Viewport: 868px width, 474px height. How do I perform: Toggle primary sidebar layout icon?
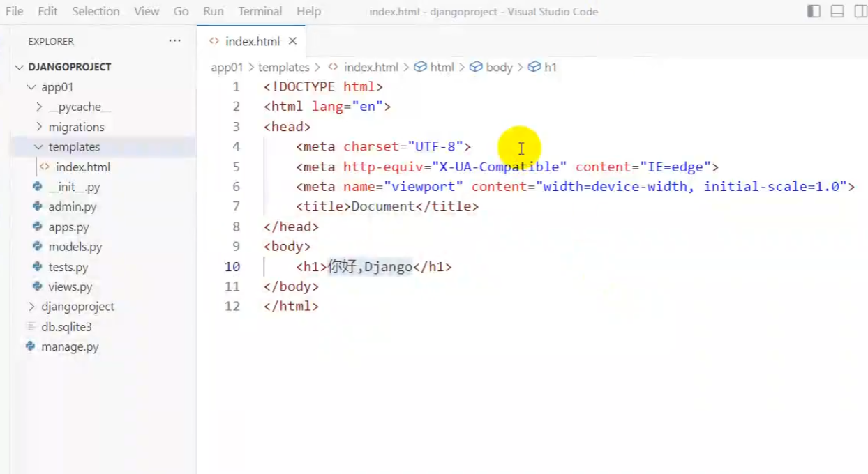click(x=814, y=11)
